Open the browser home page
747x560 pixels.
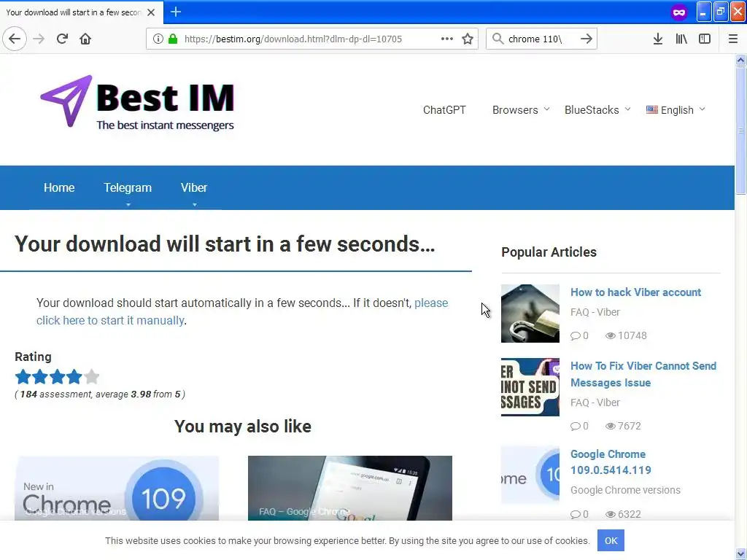click(x=85, y=39)
